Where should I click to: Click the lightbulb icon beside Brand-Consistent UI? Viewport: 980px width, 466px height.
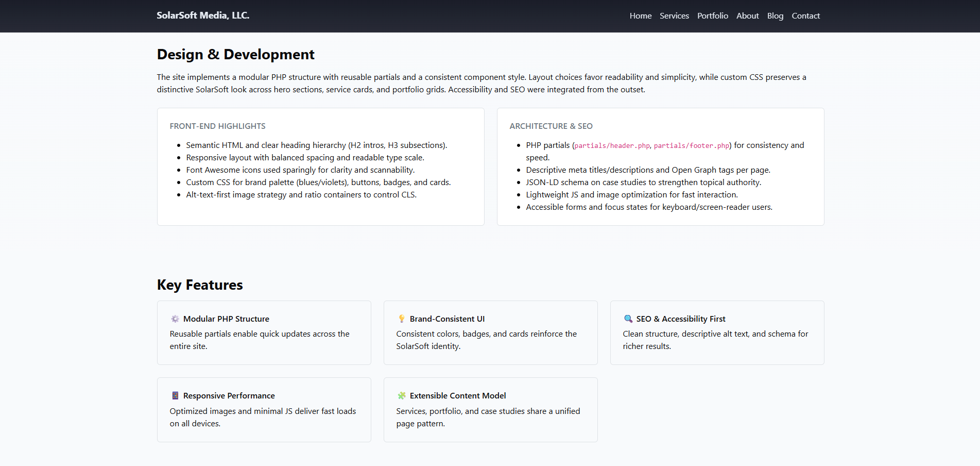click(x=401, y=319)
